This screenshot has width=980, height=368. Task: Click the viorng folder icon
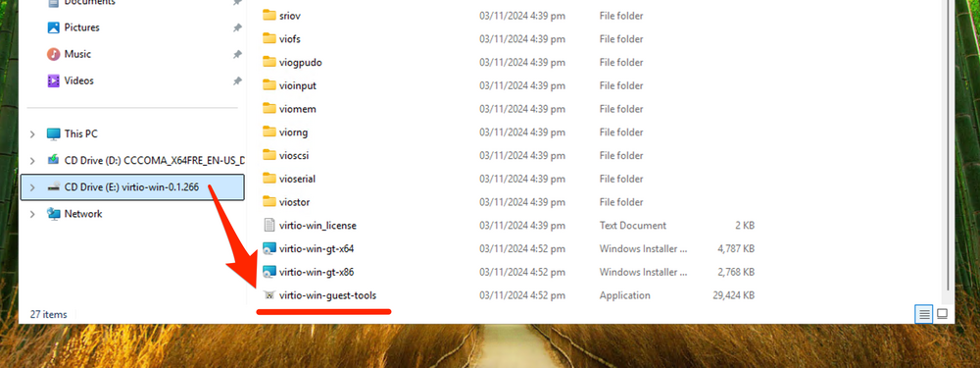click(x=269, y=132)
